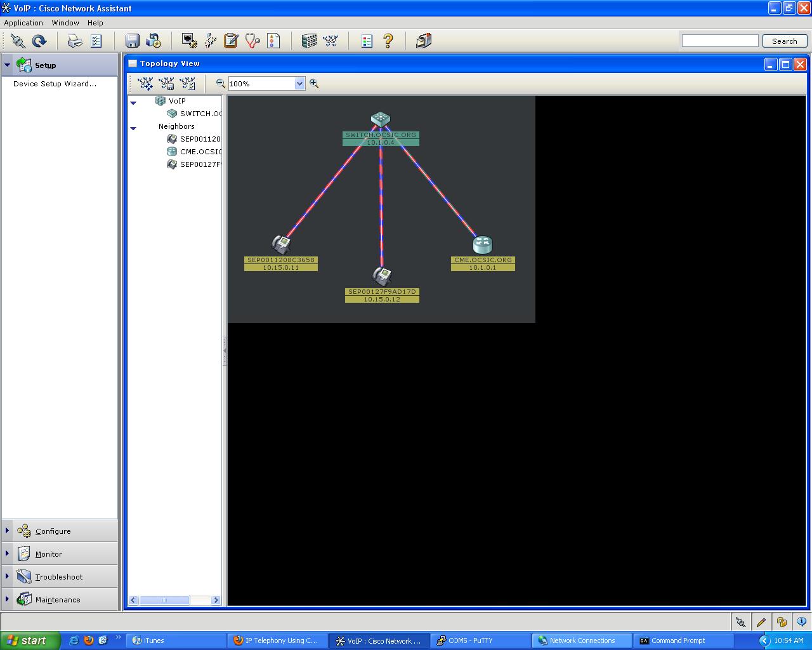Switch to Network Connections taskbar item

click(x=582, y=640)
